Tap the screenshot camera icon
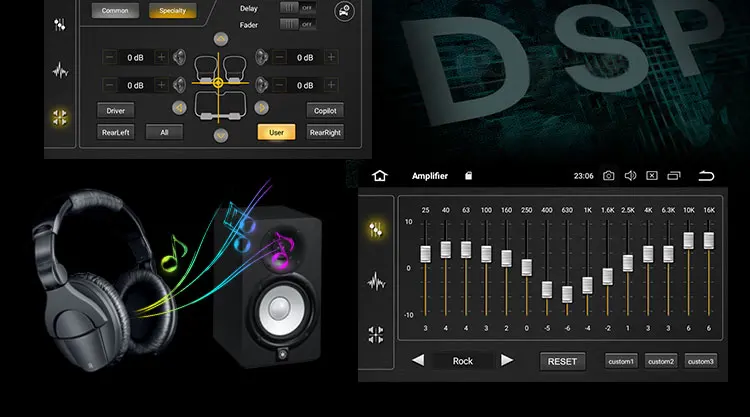The height and width of the screenshot is (417, 750). click(608, 176)
